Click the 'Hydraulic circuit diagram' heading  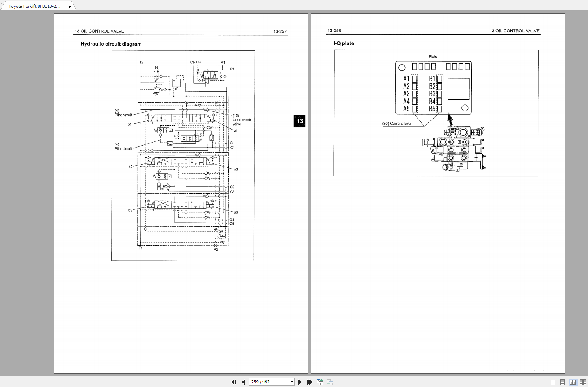111,44
